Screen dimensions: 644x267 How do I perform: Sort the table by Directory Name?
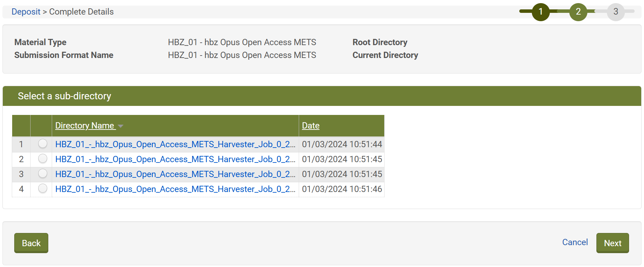pos(84,125)
